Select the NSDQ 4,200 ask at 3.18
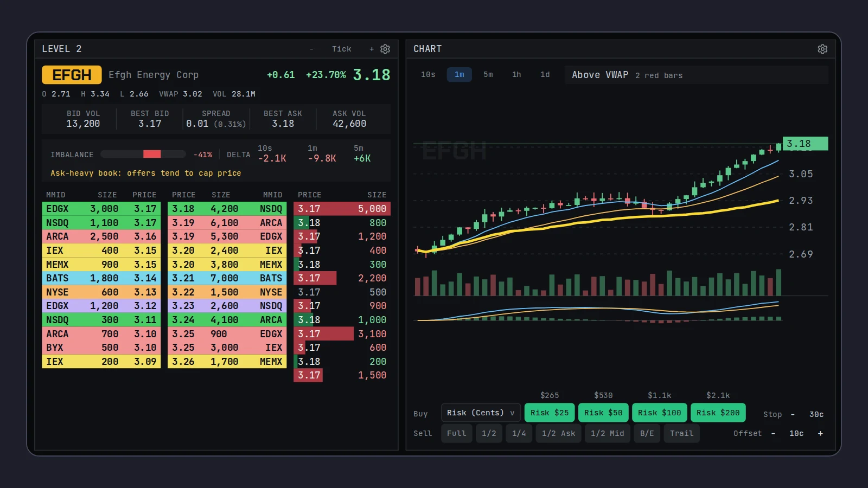Screen dimensions: 868x488 [227, 209]
